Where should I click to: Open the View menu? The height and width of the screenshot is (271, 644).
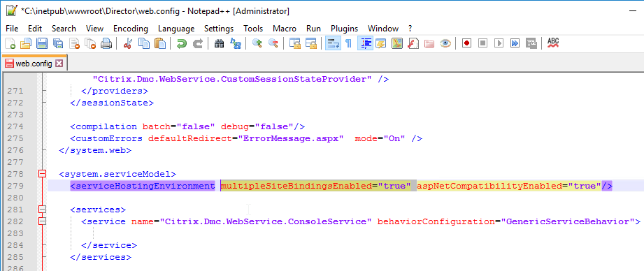pyautogui.click(x=94, y=29)
